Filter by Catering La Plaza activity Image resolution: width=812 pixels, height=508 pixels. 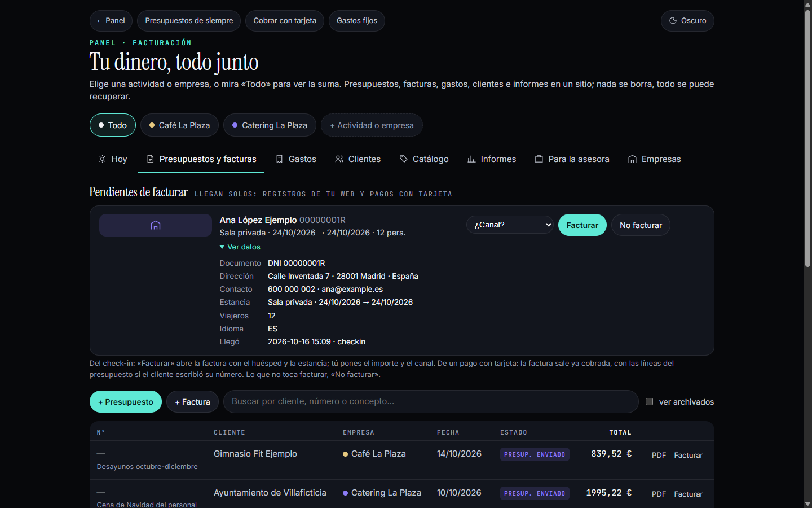coord(270,125)
